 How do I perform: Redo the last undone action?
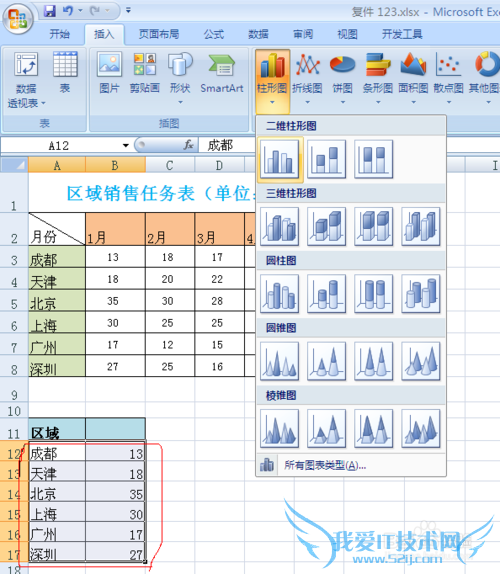pos(95,11)
